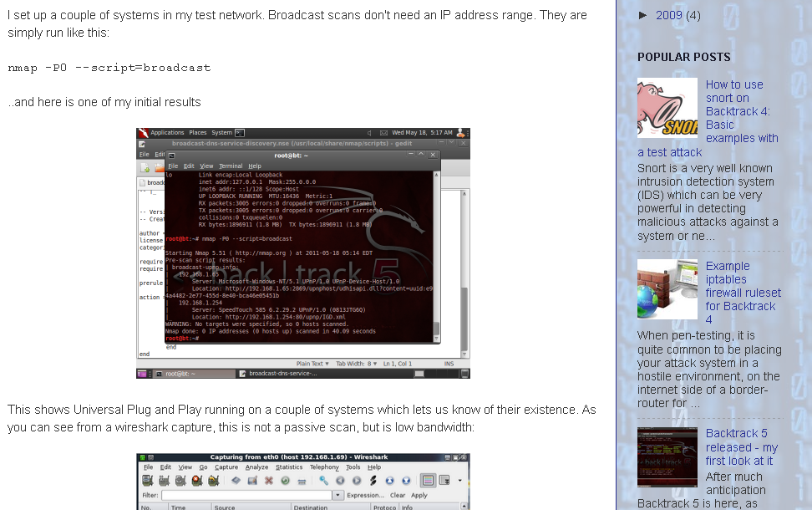Click the Wireshark print icon

[x=302, y=481]
